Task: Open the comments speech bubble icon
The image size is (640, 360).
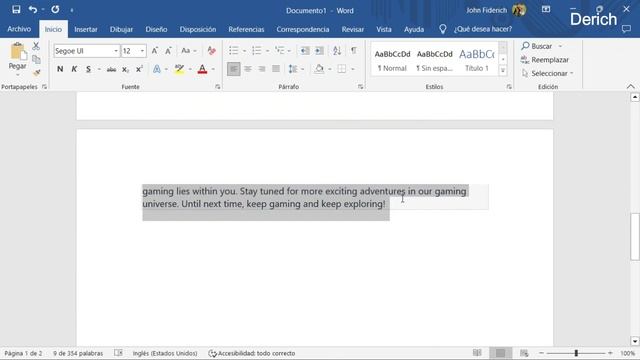Action: [626, 29]
